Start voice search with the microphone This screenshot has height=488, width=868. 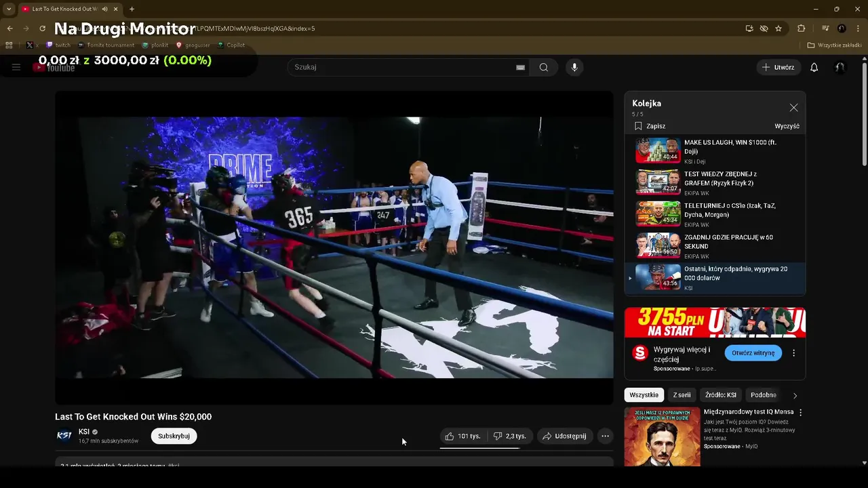pos(574,67)
